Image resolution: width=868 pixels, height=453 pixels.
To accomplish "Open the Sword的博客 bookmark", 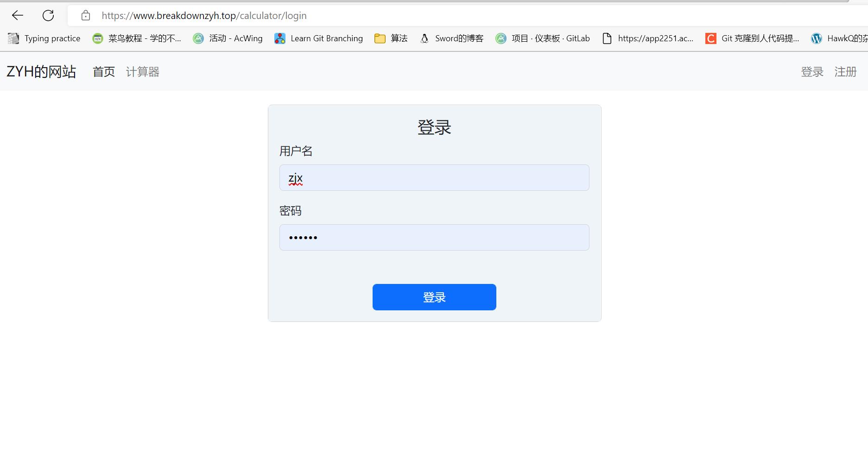I will pos(451,38).
